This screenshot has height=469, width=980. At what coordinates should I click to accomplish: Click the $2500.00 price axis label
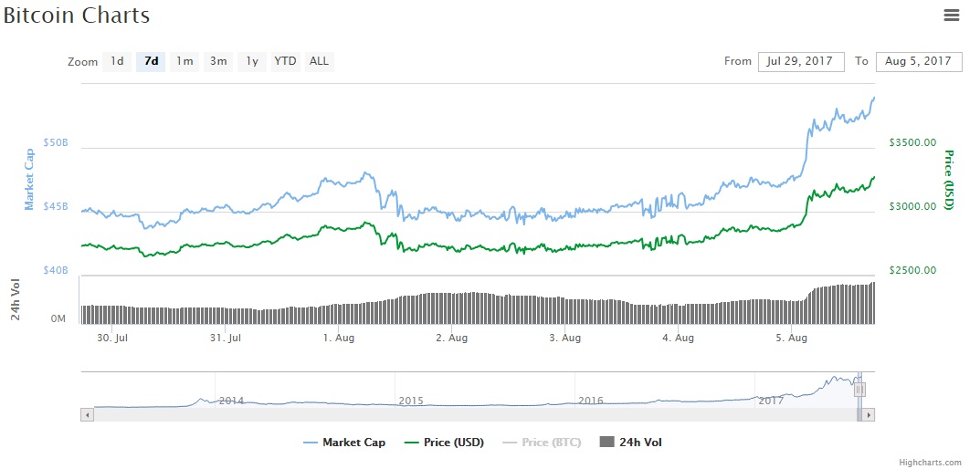point(913,270)
